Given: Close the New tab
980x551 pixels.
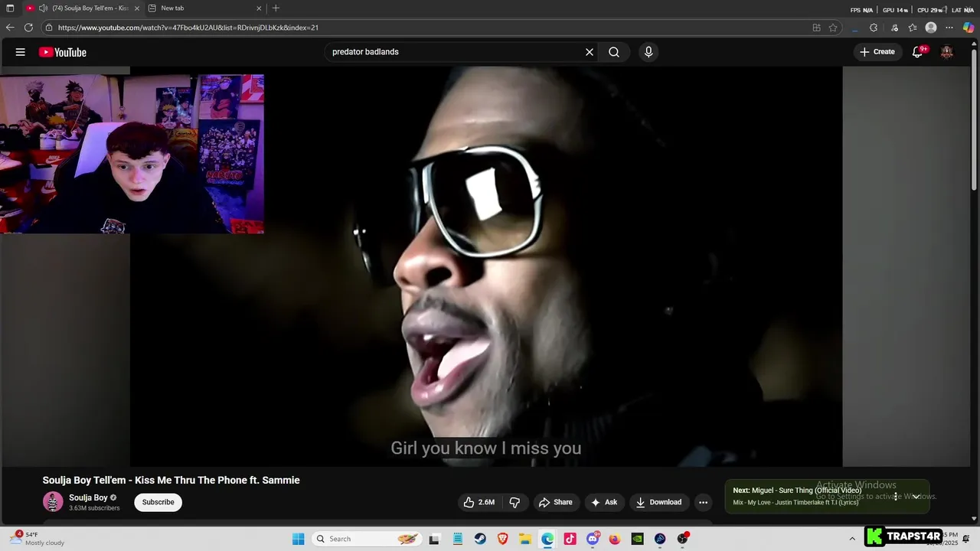Looking at the screenshot, I should pyautogui.click(x=259, y=8).
